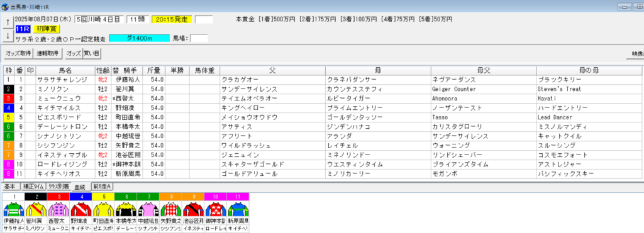The height and width of the screenshot is (233, 644).
Task: Click the オッズ取得 button
Action: pos(18,53)
